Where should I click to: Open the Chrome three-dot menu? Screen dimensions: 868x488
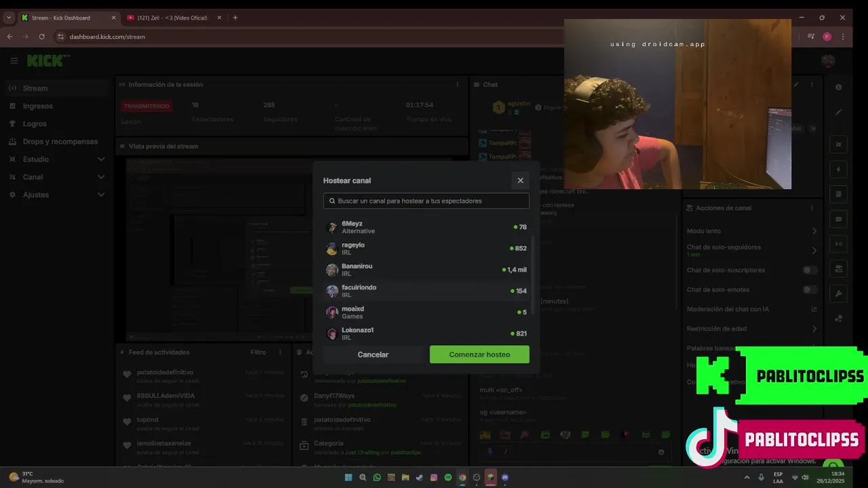[844, 37]
